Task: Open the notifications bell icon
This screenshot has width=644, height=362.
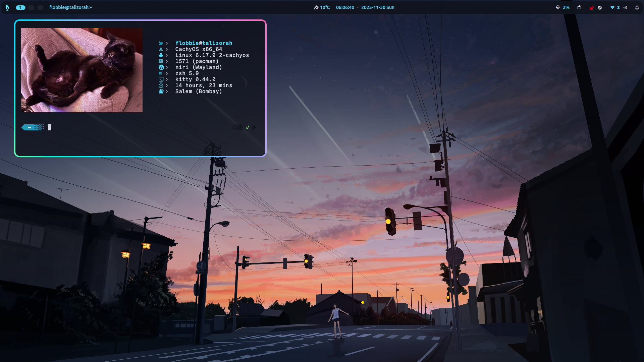Action: tap(637, 7)
